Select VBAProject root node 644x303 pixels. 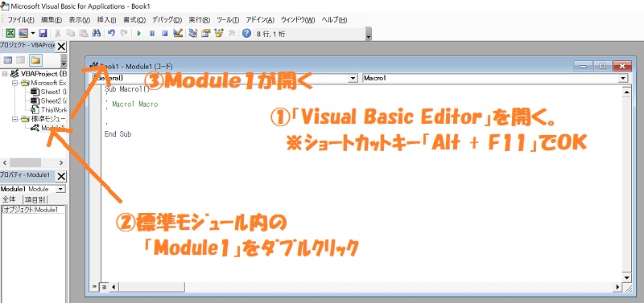(39, 74)
